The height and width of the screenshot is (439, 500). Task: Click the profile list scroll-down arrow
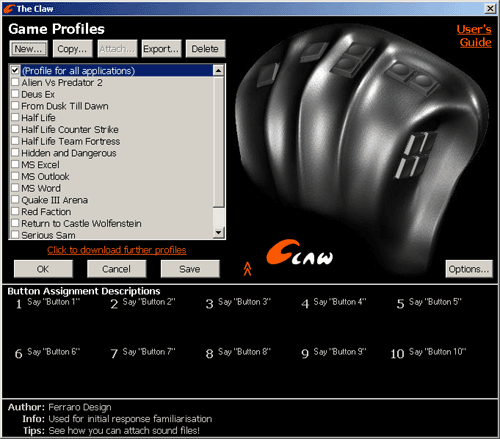point(218,232)
